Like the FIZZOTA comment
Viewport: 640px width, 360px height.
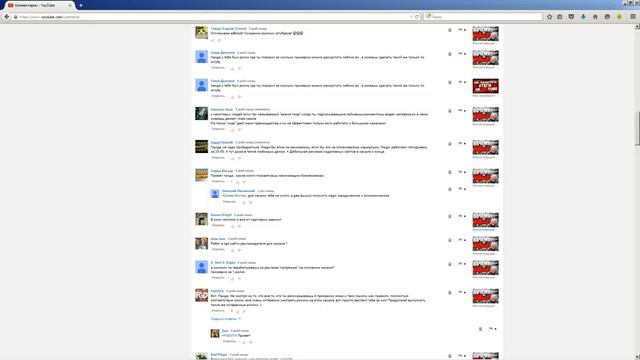238,311
